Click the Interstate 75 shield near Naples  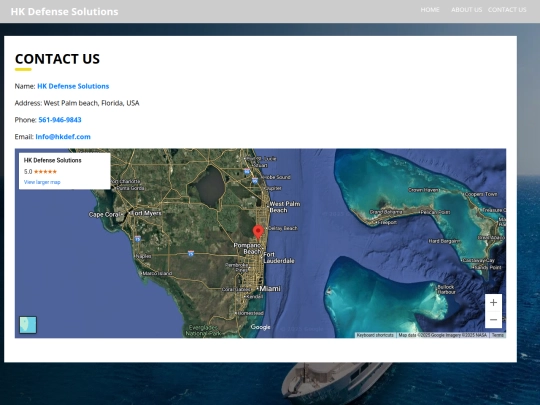[x=138, y=239]
